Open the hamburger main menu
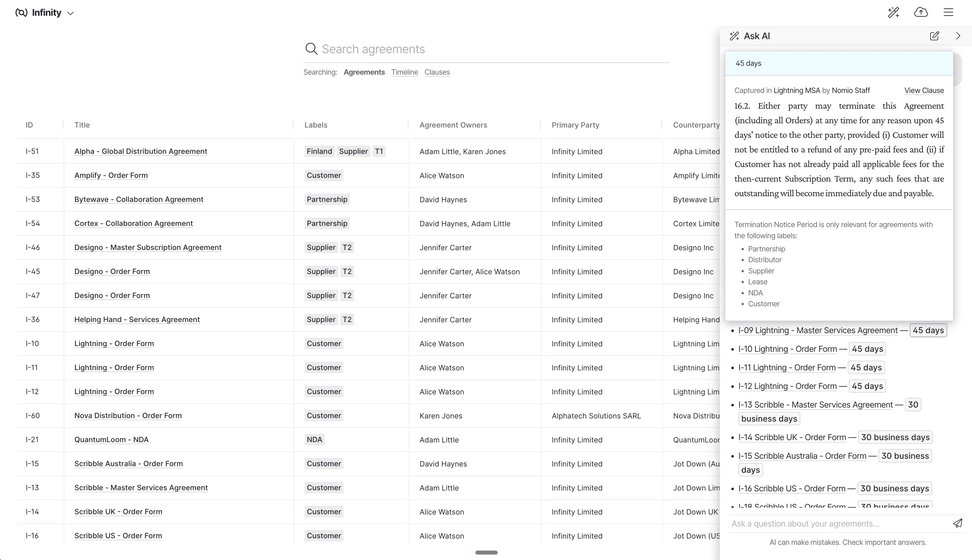Viewport: 972px width, 560px height. tap(949, 12)
